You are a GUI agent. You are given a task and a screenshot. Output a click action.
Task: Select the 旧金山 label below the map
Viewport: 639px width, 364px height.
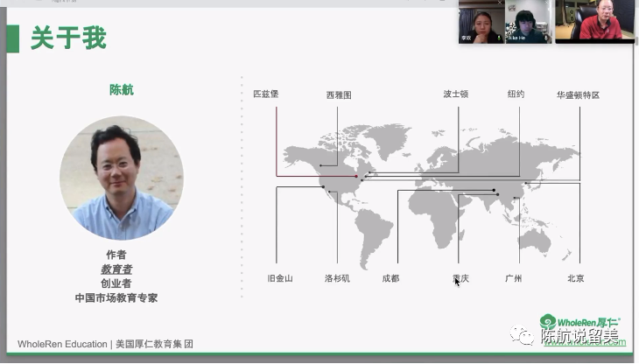280,278
